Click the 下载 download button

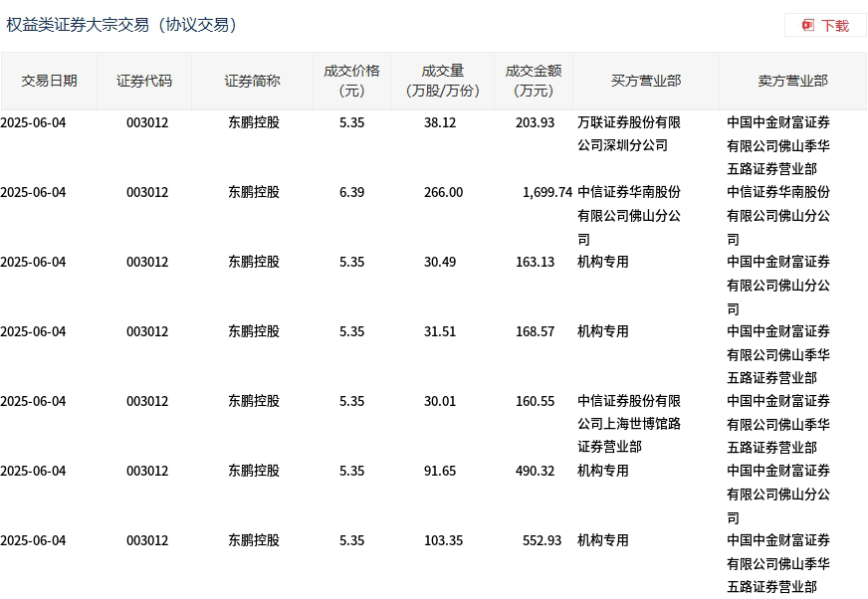click(x=825, y=26)
